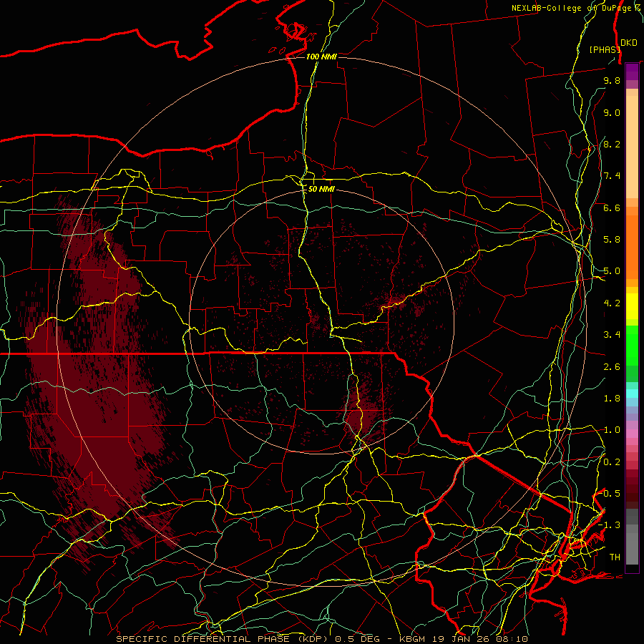Pick the yellow segment of the color bar
The height and width of the screenshot is (644, 644).
[x=632, y=306]
